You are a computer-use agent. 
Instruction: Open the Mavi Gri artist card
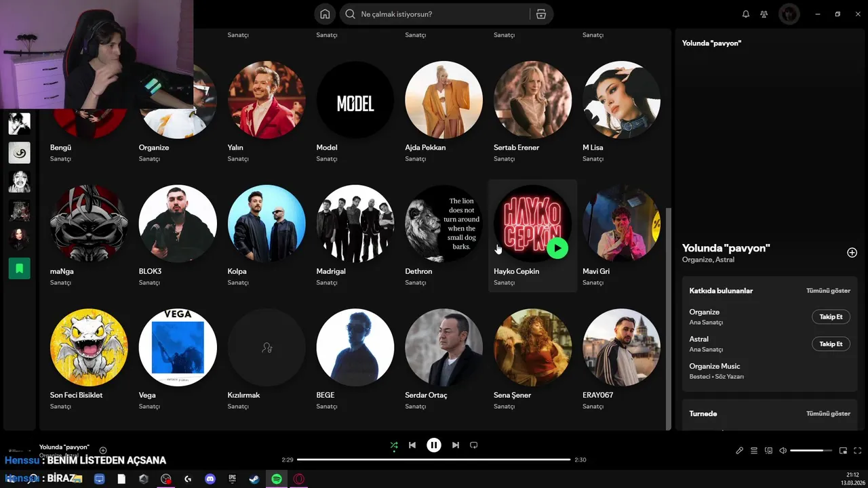coord(621,236)
